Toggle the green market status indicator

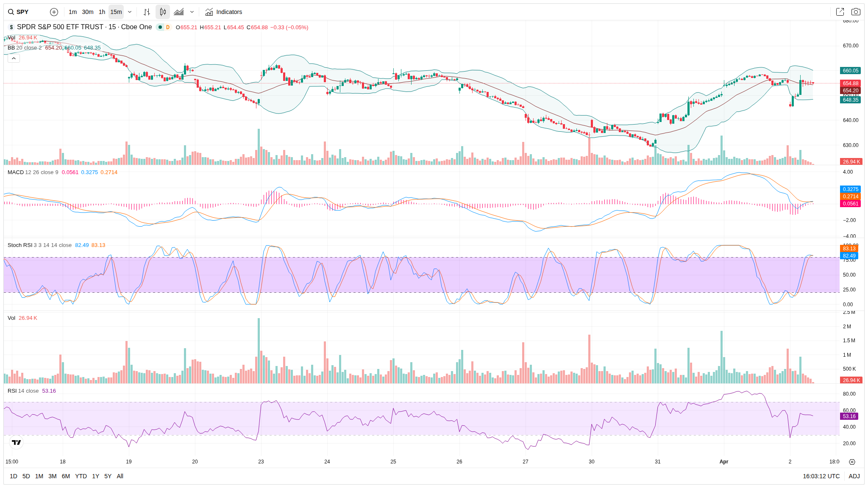pos(160,27)
